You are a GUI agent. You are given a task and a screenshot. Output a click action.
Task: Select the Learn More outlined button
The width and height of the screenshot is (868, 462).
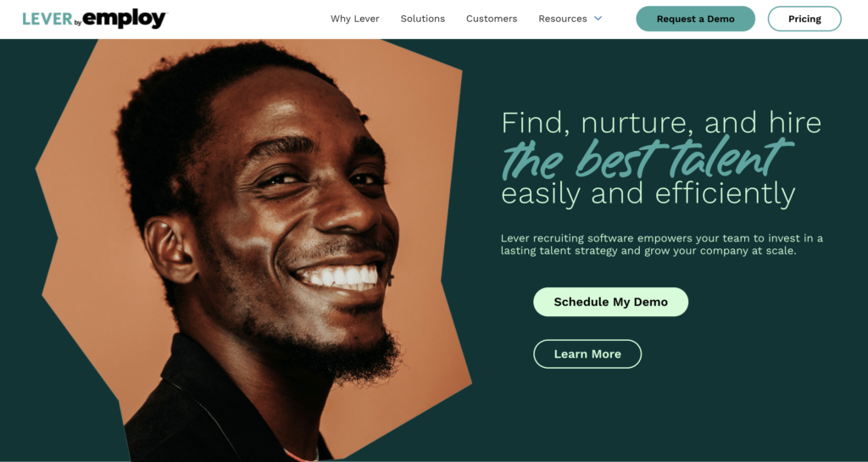pos(587,354)
